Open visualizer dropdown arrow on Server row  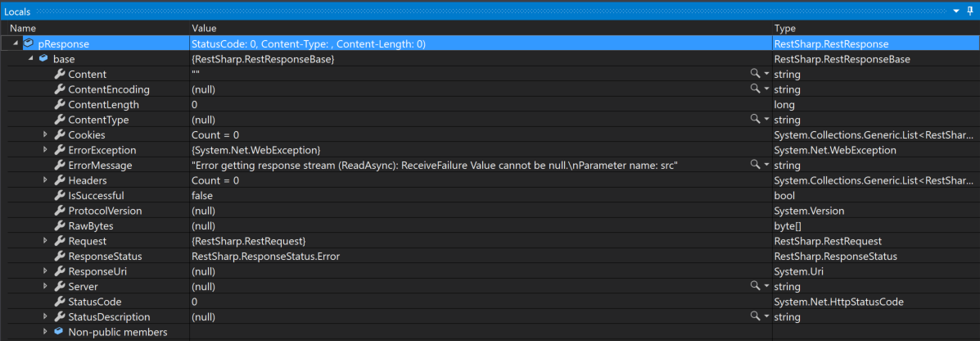[x=766, y=287]
